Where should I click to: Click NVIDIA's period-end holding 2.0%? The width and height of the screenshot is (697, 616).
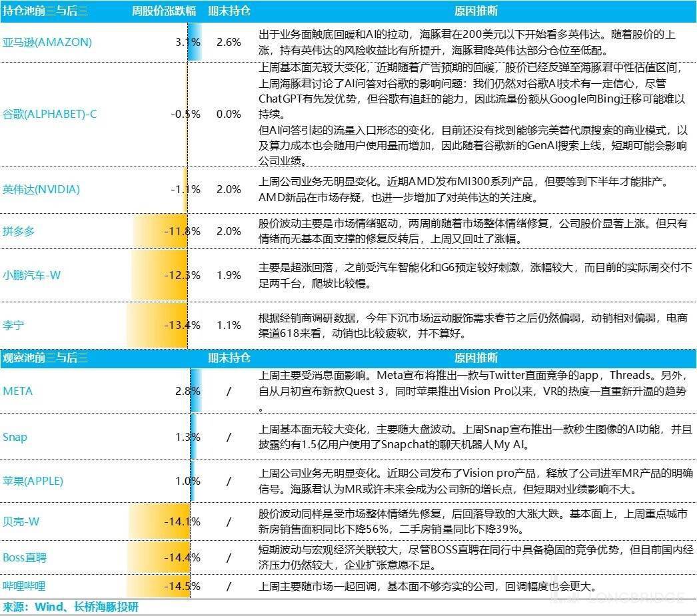coord(229,190)
